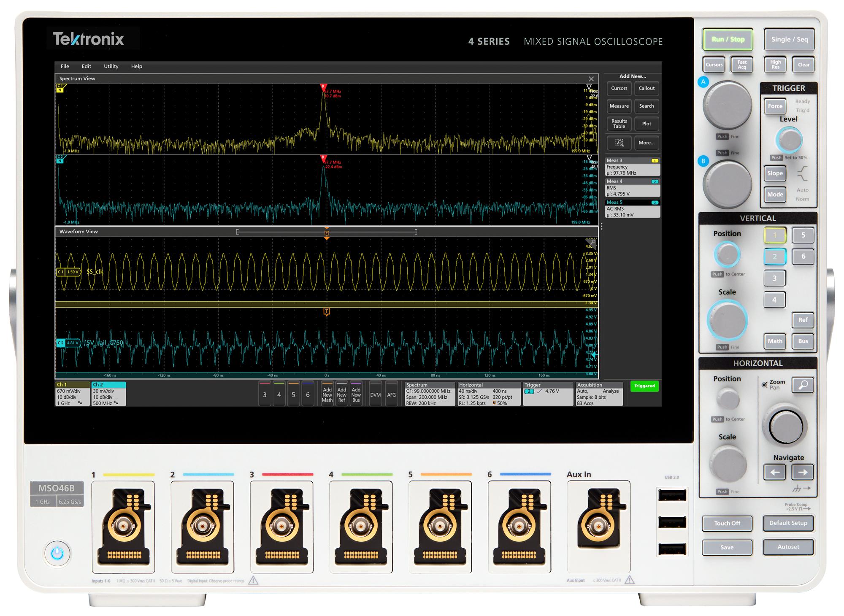This screenshot has width=844, height=616.
Task: Open the More... measurements list
Action: click(x=647, y=143)
